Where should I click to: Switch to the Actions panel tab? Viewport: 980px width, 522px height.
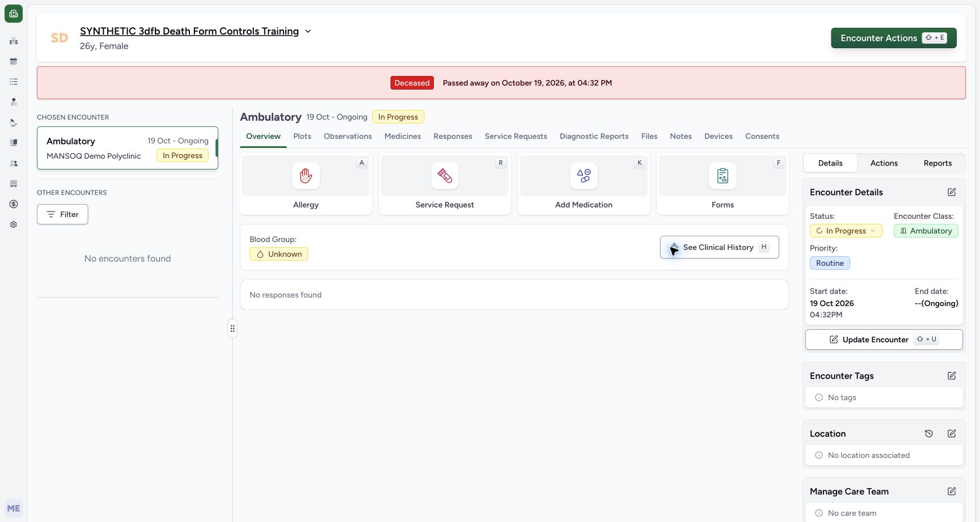884,163
